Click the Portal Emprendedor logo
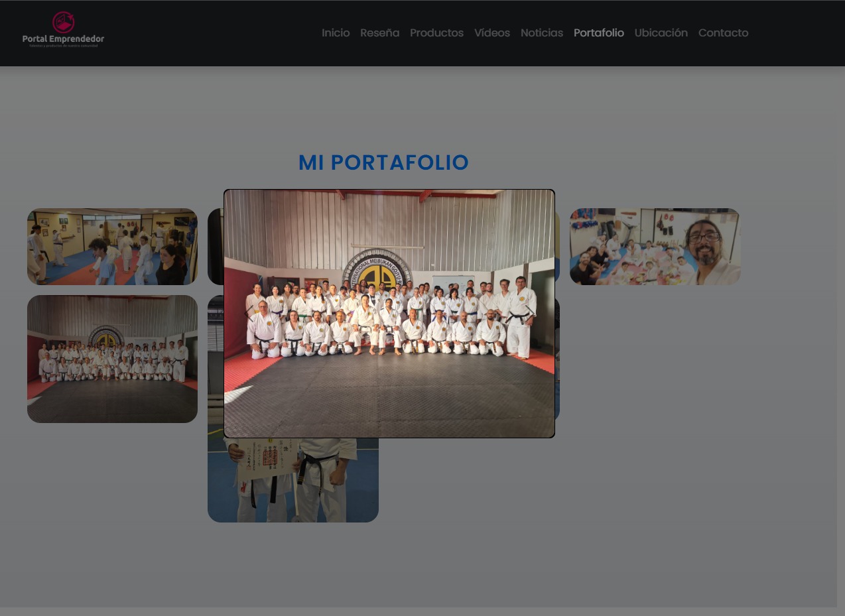 click(x=63, y=30)
